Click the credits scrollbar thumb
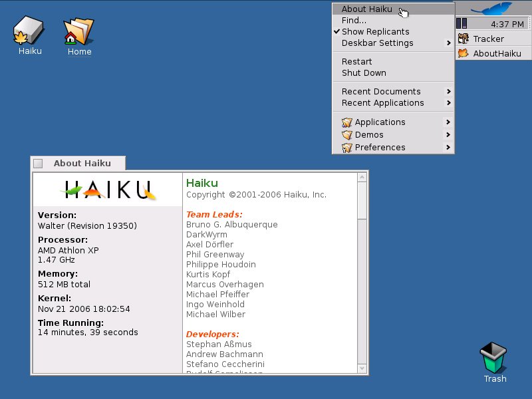This screenshot has width=532, height=399. [362, 201]
